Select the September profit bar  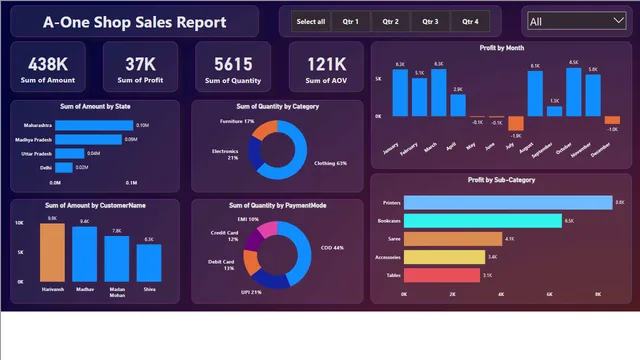[554, 111]
